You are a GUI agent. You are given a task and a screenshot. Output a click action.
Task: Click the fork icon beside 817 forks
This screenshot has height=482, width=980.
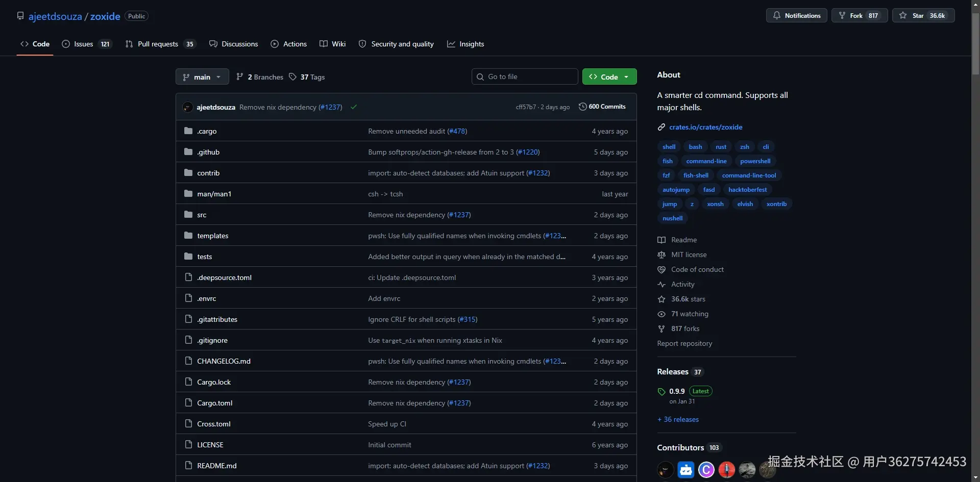(x=661, y=328)
